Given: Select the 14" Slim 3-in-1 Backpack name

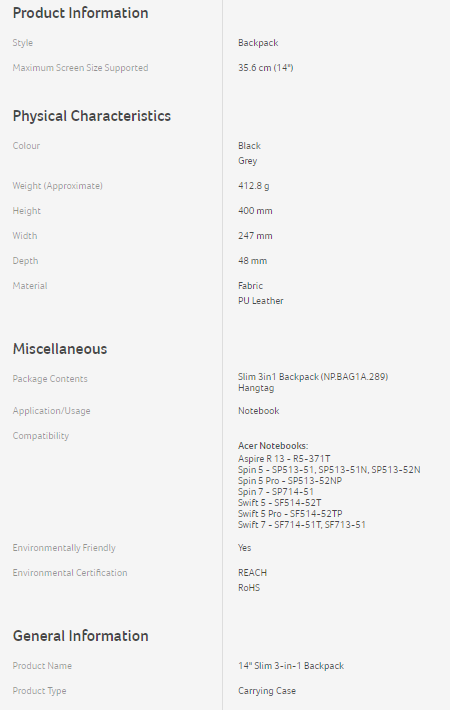Looking at the screenshot, I should point(291,666).
